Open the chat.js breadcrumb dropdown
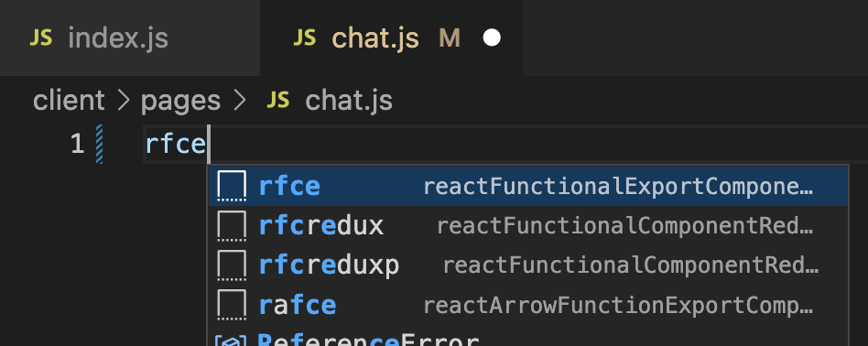The image size is (868, 346). [349, 101]
